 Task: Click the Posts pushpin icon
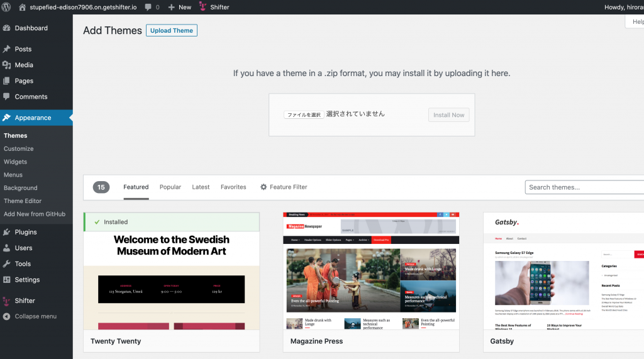[6, 49]
